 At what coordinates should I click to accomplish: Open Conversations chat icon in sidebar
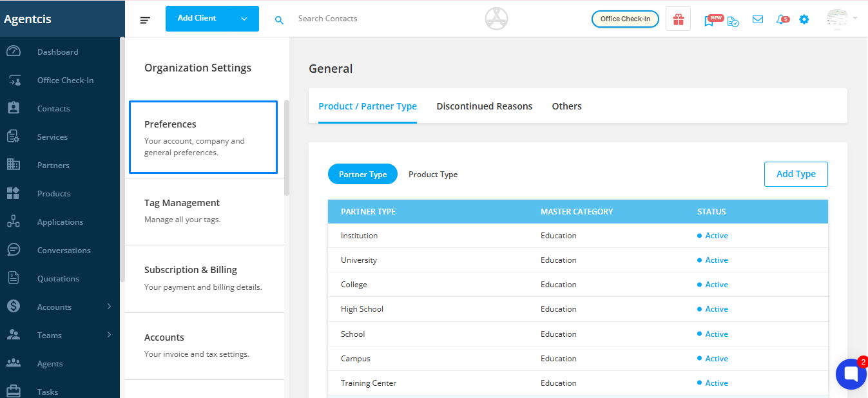pos(14,250)
